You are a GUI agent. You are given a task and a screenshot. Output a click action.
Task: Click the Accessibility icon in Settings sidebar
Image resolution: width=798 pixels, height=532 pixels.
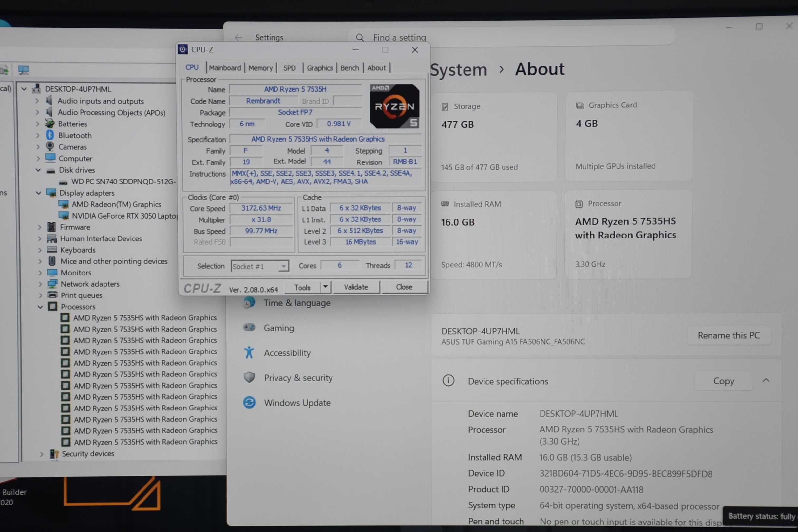point(249,352)
